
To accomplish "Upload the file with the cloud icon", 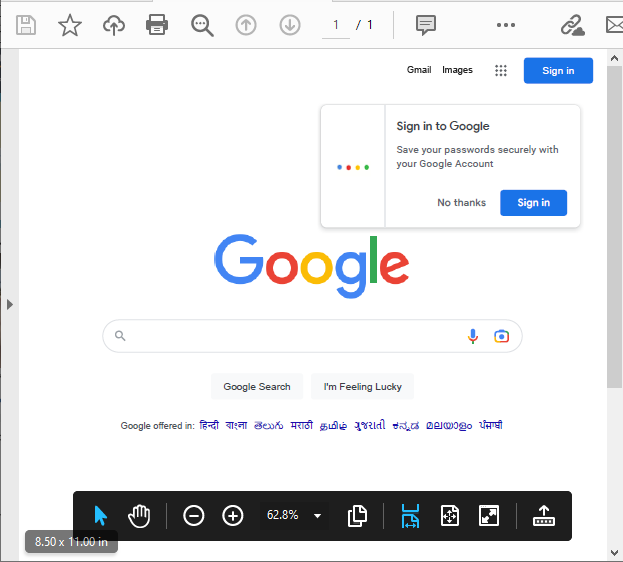I will [x=114, y=25].
